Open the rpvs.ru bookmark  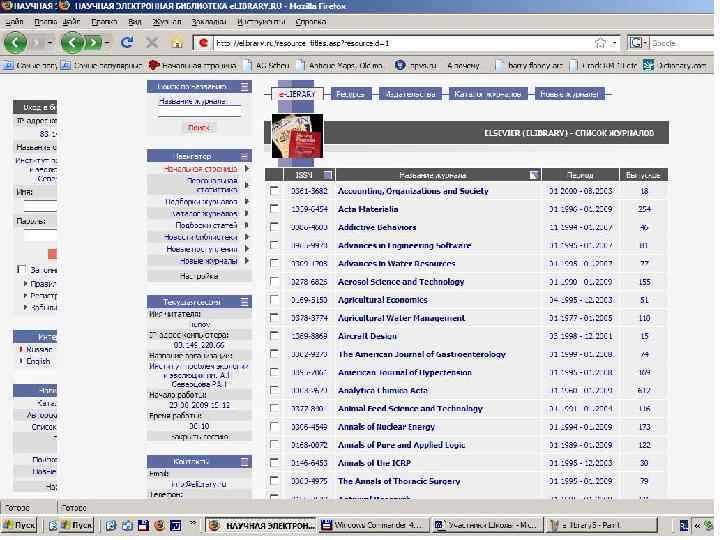[416, 66]
